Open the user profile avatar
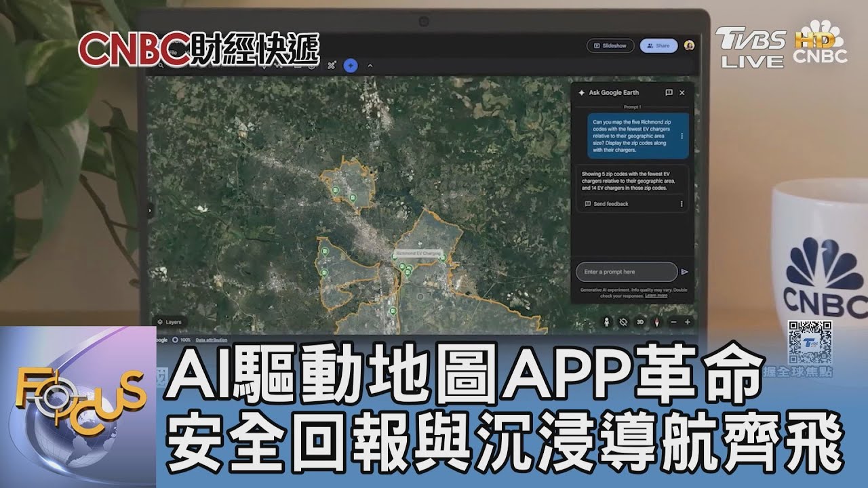Screen dimensions: 868x488 690,45
